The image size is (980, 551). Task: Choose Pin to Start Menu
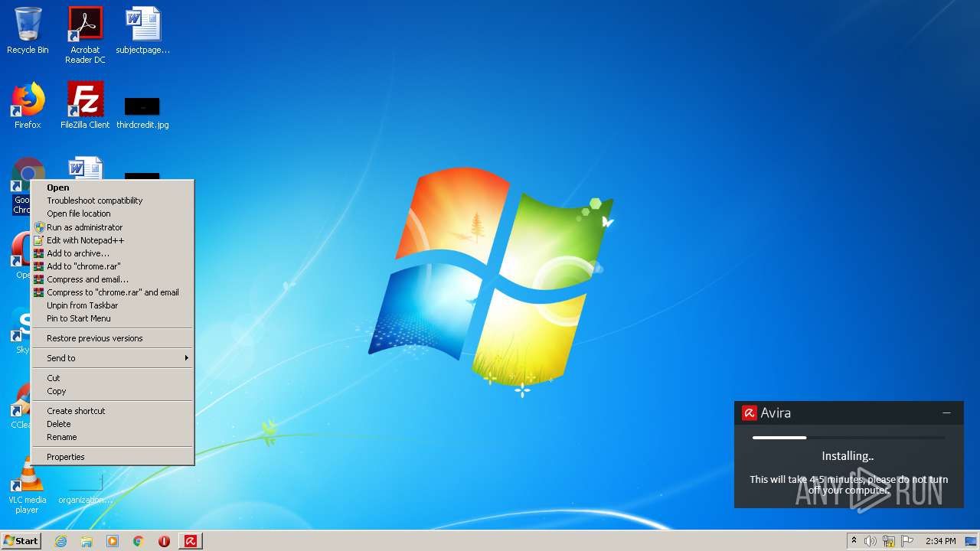pyautogui.click(x=113, y=318)
